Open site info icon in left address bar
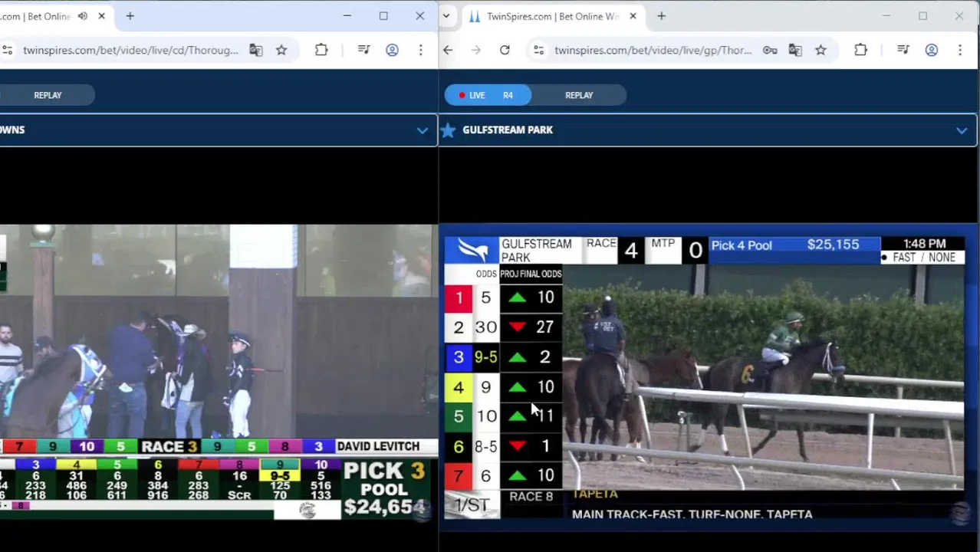 pos(8,50)
